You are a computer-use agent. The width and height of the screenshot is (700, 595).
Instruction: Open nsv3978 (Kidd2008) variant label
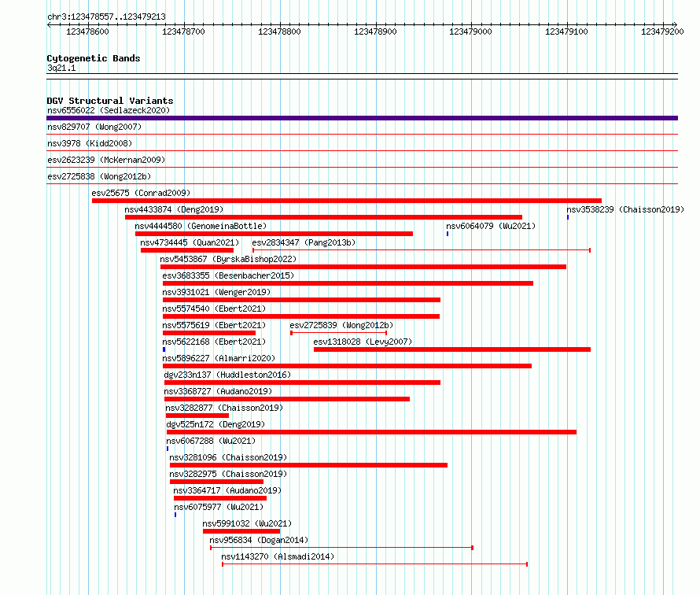coord(90,143)
